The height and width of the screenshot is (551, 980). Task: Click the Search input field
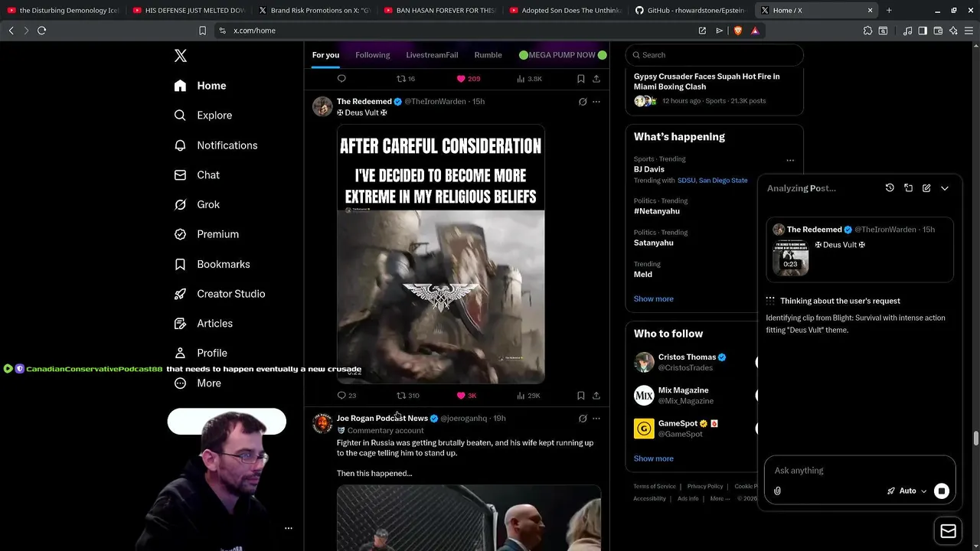click(x=714, y=55)
